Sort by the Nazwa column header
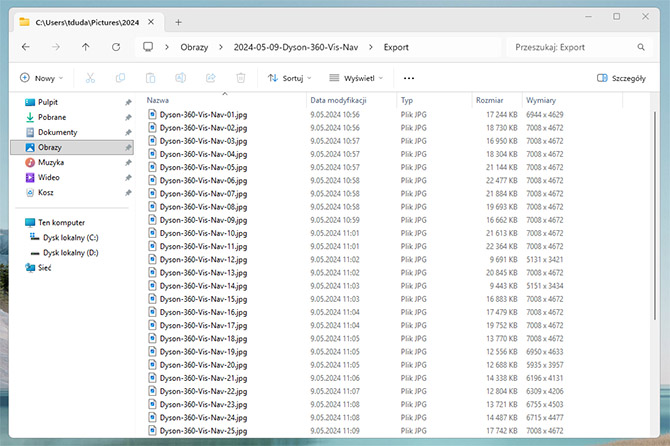Screen dimensions: 670x446 [x=158, y=100]
